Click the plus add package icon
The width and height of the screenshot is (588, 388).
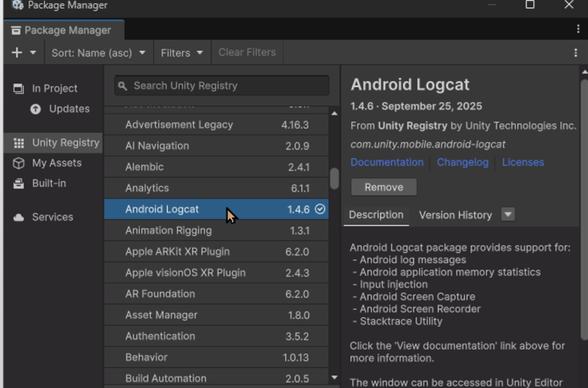17,52
